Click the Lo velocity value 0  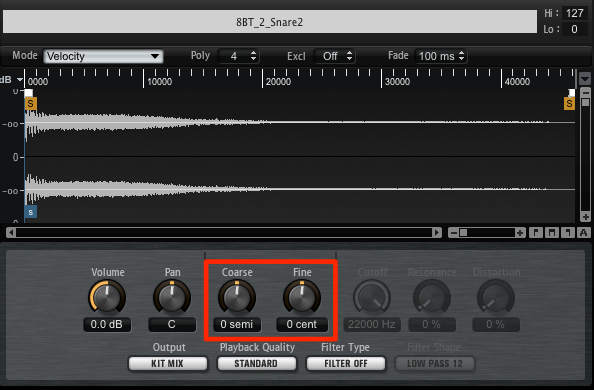click(575, 29)
